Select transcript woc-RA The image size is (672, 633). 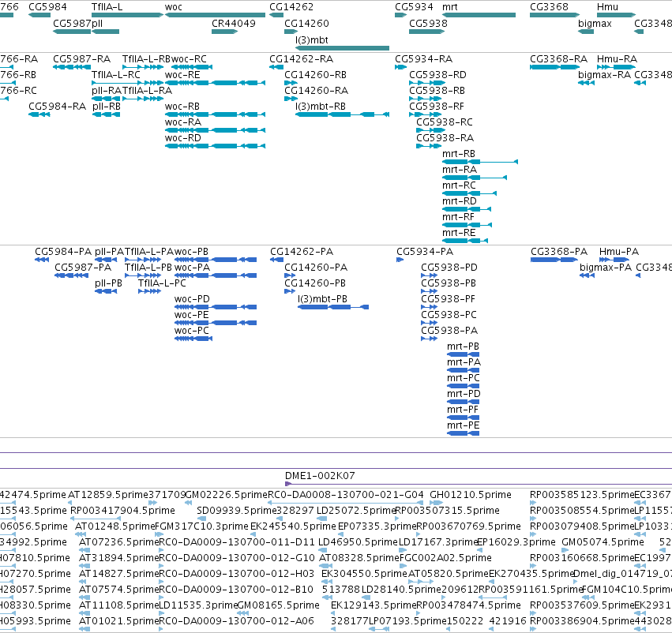pyautogui.click(x=183, y=122)
